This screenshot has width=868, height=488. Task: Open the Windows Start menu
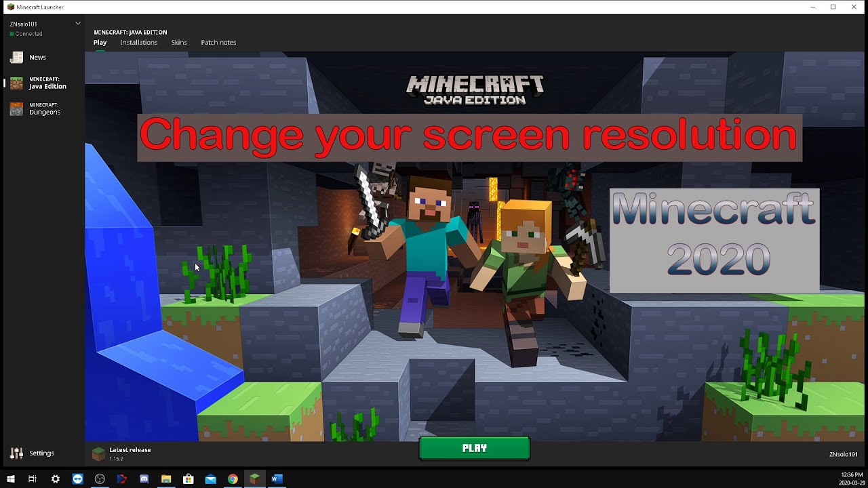[x=10, y=479]
